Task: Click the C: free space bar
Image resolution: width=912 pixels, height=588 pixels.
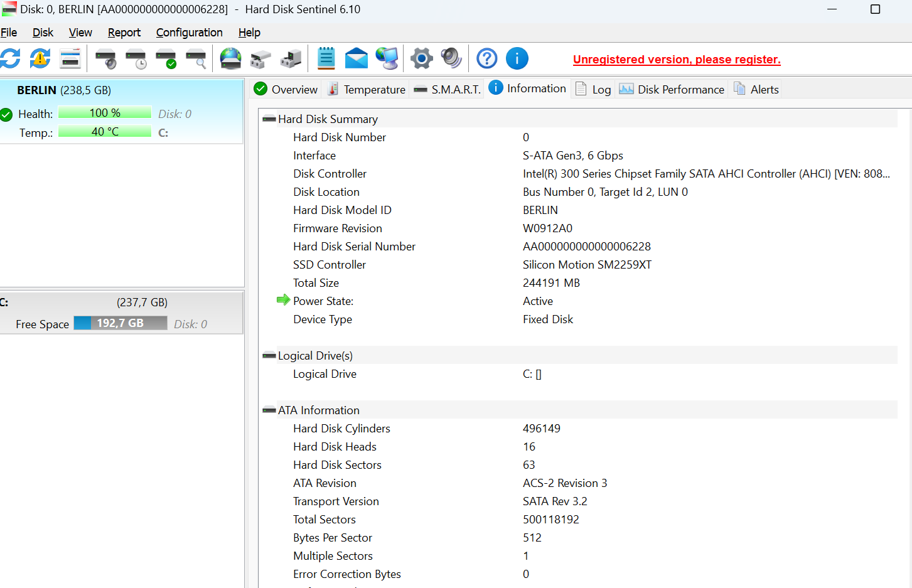Action: pyautogui.click(x=120, y=323)
